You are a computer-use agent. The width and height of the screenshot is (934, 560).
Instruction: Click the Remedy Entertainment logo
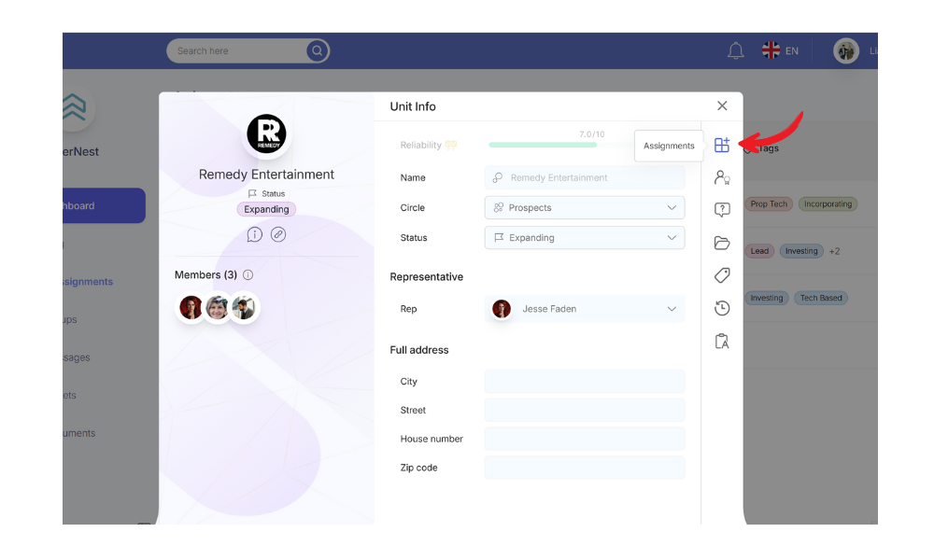coord(266,133)
